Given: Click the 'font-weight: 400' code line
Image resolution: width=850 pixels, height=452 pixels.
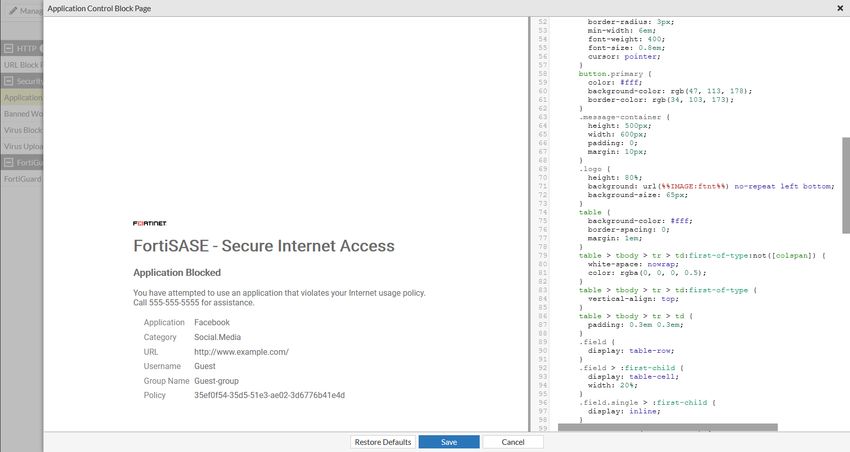Looking at the screenshot, I should point(626,39).
